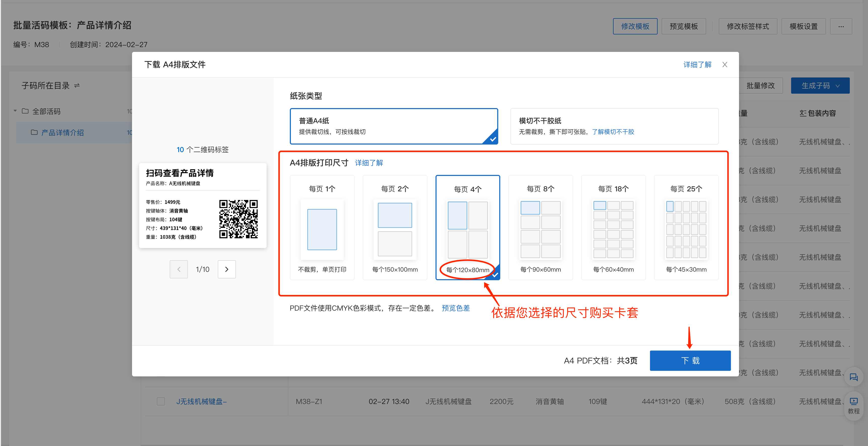Image resolution: width=868 pixels, height=446 pixels.
Task: Choose 每页 8个 layout option
Action: pos(540,227)
